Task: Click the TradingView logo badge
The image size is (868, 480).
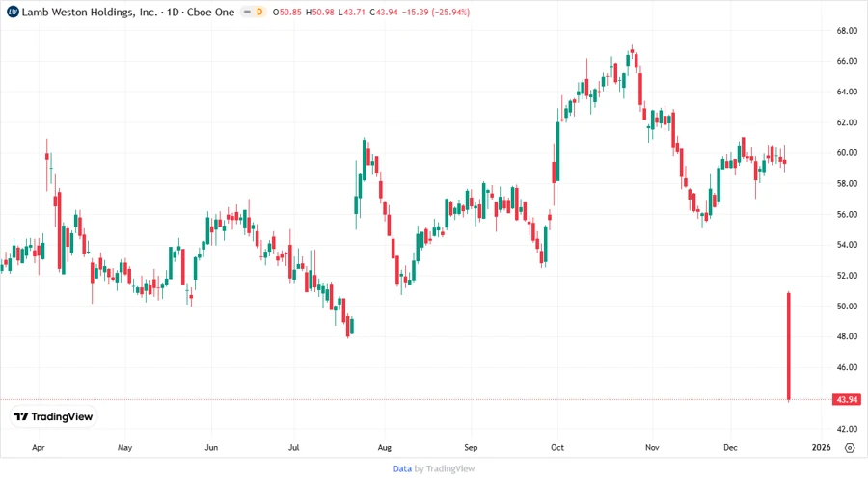Action: pos(54,417)
